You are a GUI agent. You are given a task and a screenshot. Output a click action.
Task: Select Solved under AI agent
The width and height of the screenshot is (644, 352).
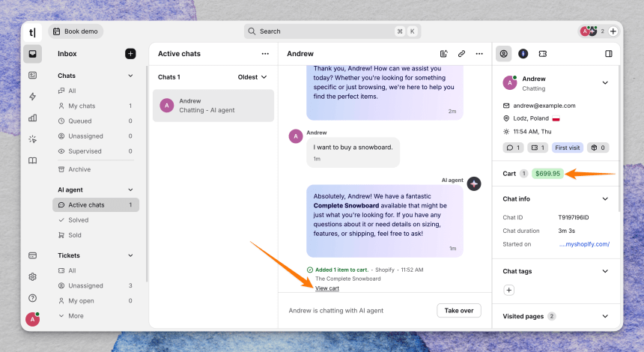click(95, 220)
